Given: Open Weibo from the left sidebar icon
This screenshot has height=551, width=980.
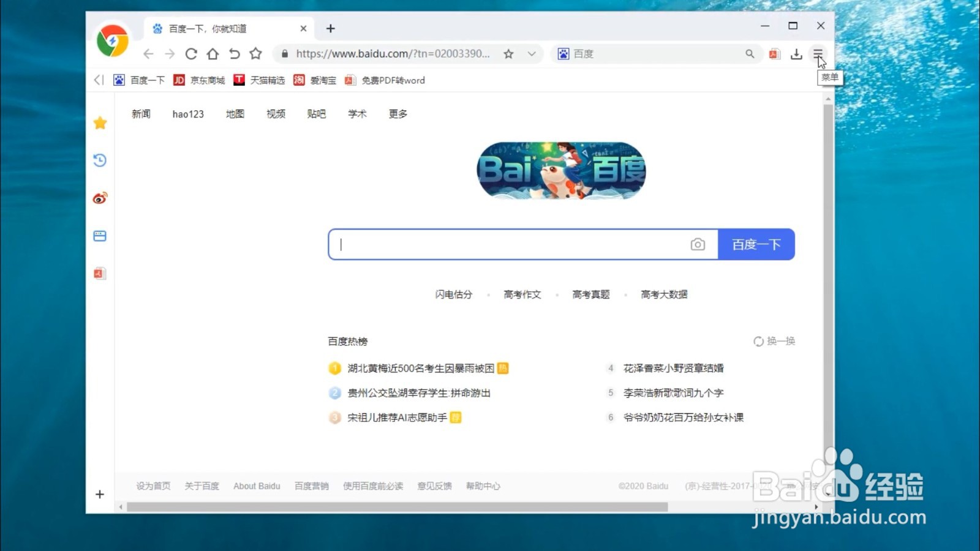Looking at the screenshot, I should click(99, 198).
